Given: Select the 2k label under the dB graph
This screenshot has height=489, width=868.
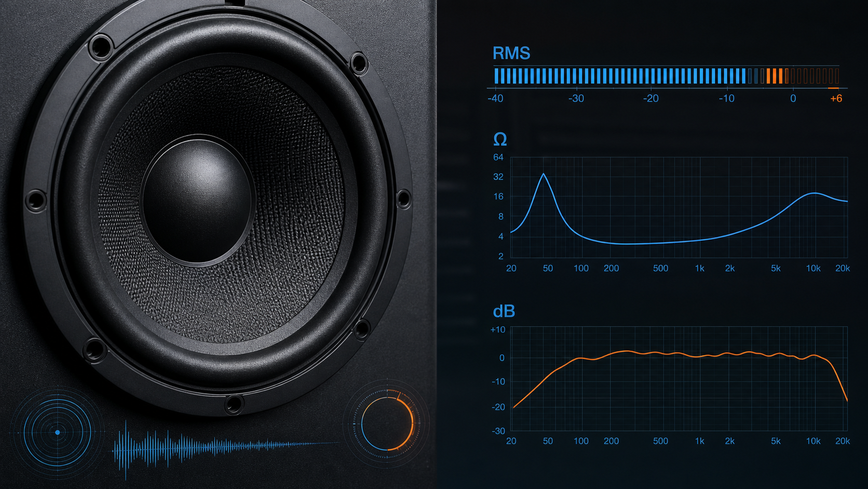Looking at the screenshot, I should point(730,441).
